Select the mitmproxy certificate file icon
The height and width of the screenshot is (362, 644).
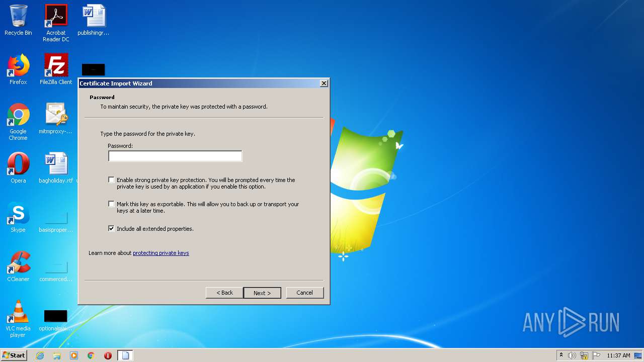pos(56,119)
